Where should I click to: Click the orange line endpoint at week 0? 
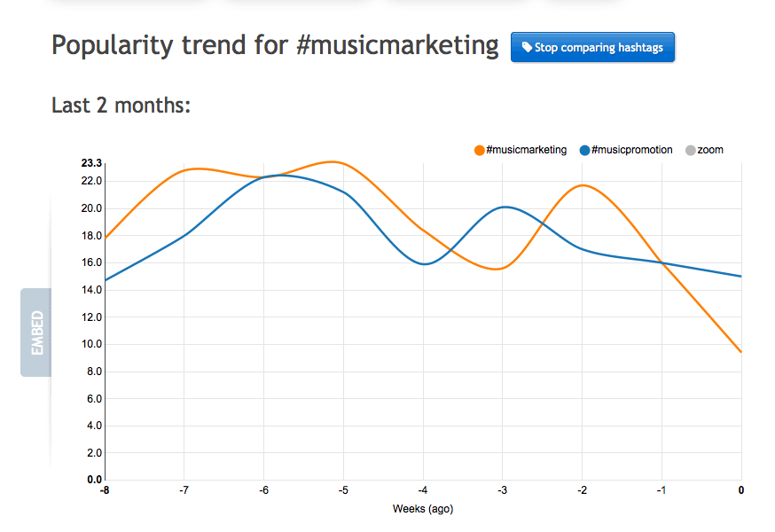click(741, 352)
